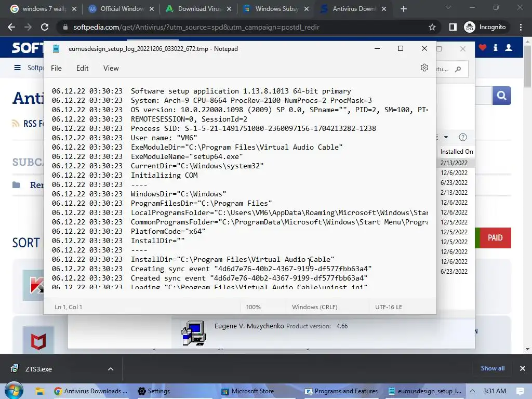Click the RSS feed icon
This screenshot has width=532, height=399.
(16, 123)
